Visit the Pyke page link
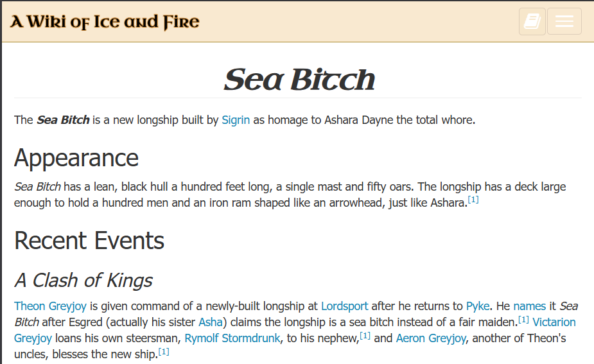The height and width of the screenshot is (364, 594). [478, 306]
